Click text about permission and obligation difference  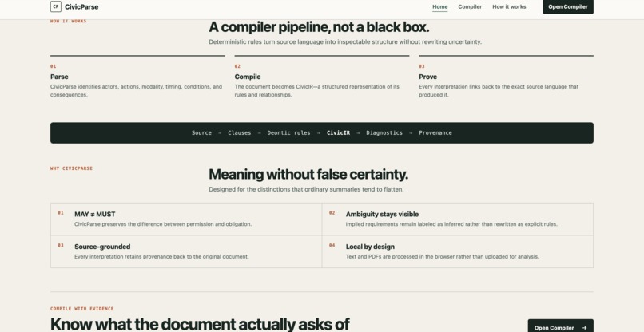(x=163, y=224)
